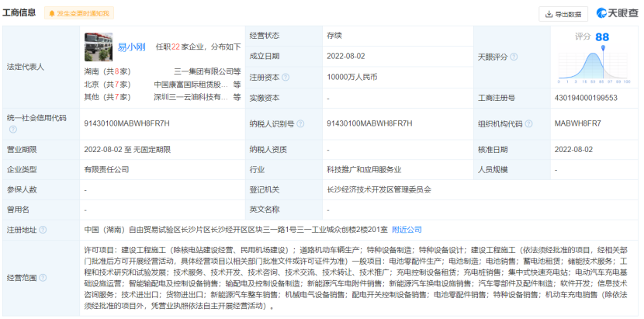Click company type 有限责任公司
Viewport: 644px width, 319px height.
(106, 170)
